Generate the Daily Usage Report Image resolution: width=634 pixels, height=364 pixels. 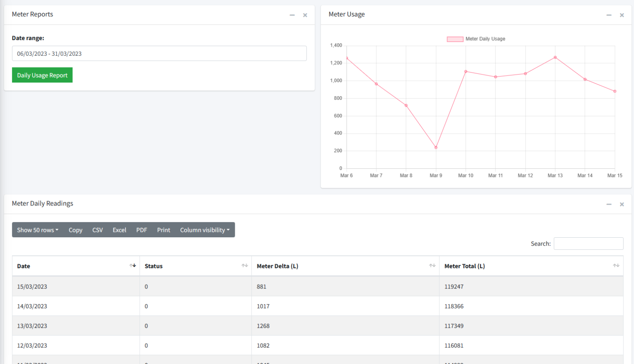click(42, 75)
